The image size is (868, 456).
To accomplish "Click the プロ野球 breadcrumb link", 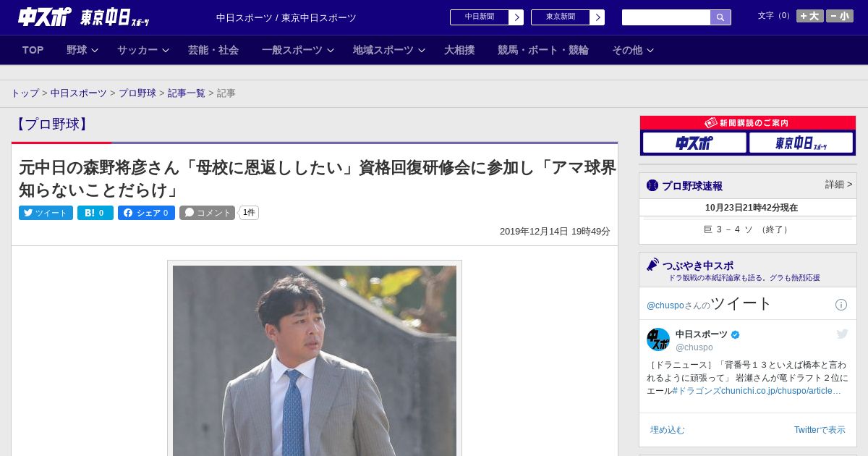I will pos(137,93).
